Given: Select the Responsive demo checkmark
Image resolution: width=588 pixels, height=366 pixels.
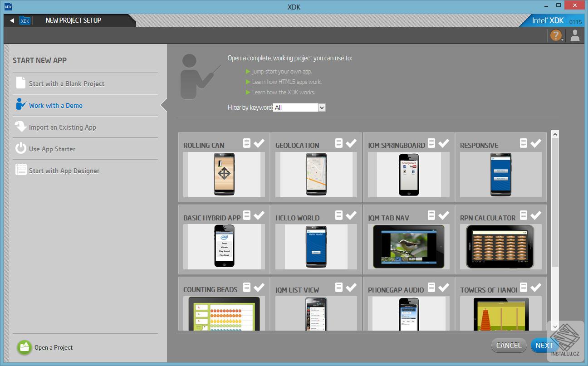Looking at the screenshot, I should coord(536,143).
